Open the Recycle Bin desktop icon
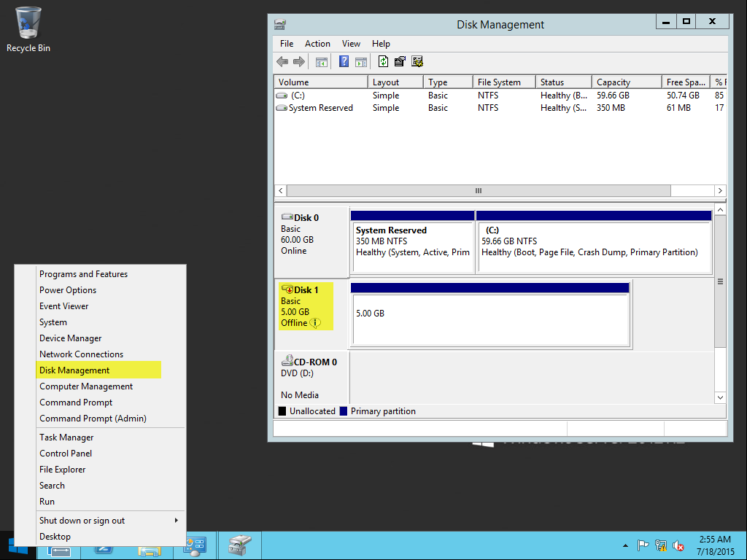 pos(28,29)
